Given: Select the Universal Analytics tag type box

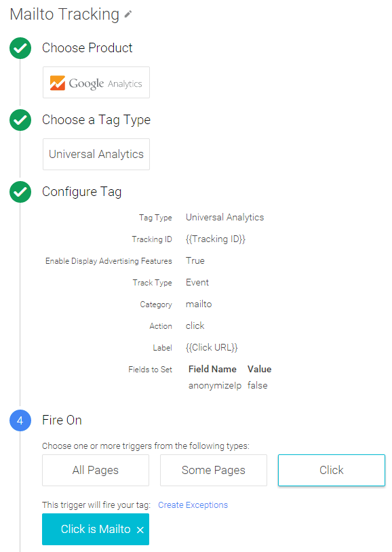Looking at the screenshot, I should coord(96,154).
